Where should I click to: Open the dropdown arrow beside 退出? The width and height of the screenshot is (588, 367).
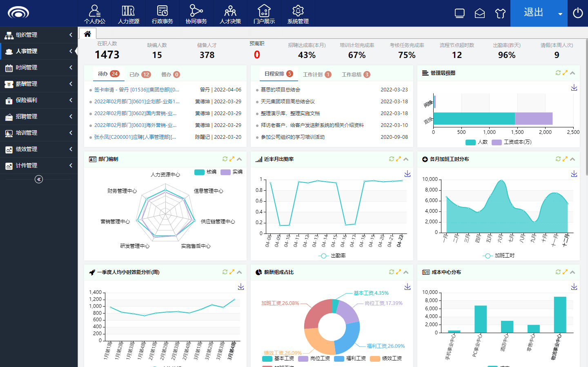point(560,14)
